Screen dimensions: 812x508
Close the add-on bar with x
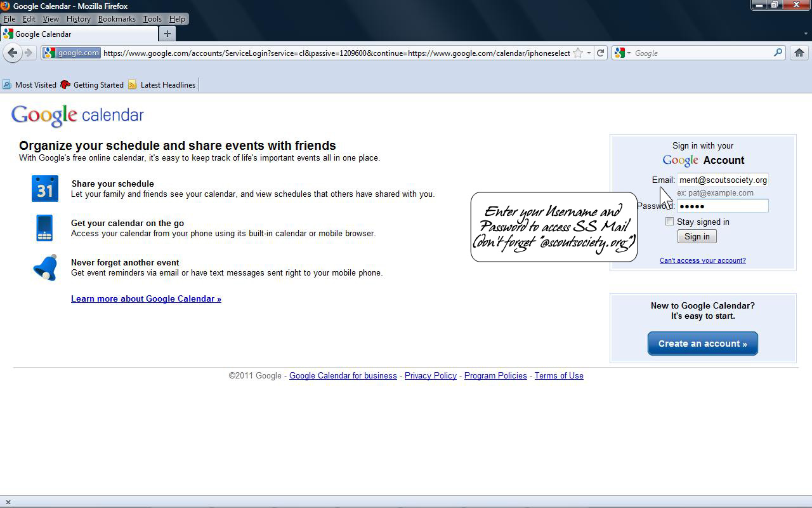pyautogui.click(x=8, y=502)
